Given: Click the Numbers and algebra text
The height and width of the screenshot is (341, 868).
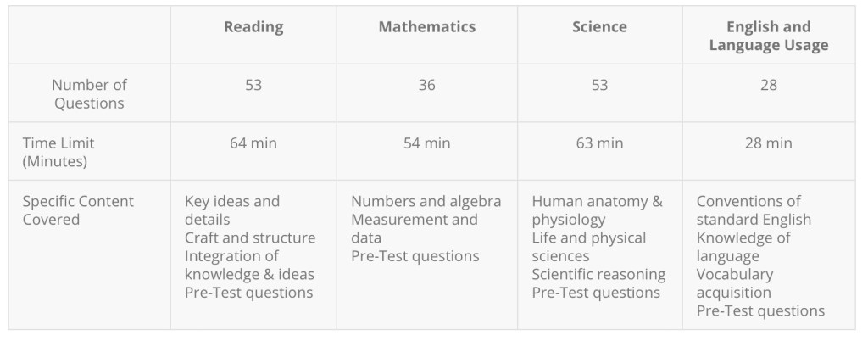Looking at the screenshot, I should [426, 201].
